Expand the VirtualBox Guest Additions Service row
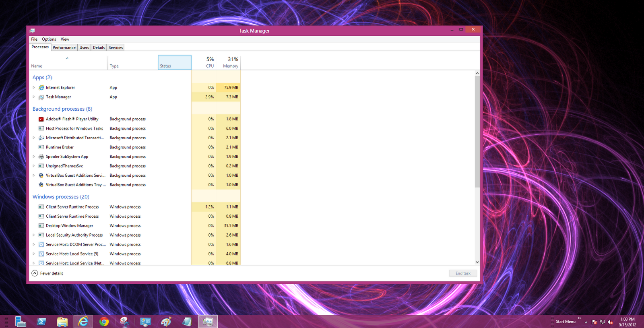The height and width of the screenshot is (328, 644). (34, 175)
